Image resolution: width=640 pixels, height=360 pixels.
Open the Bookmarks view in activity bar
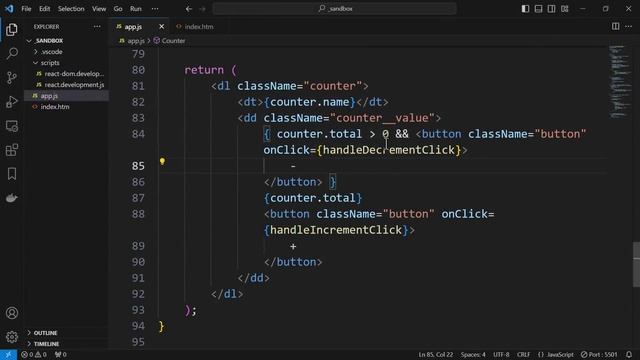tap(12, 174)
